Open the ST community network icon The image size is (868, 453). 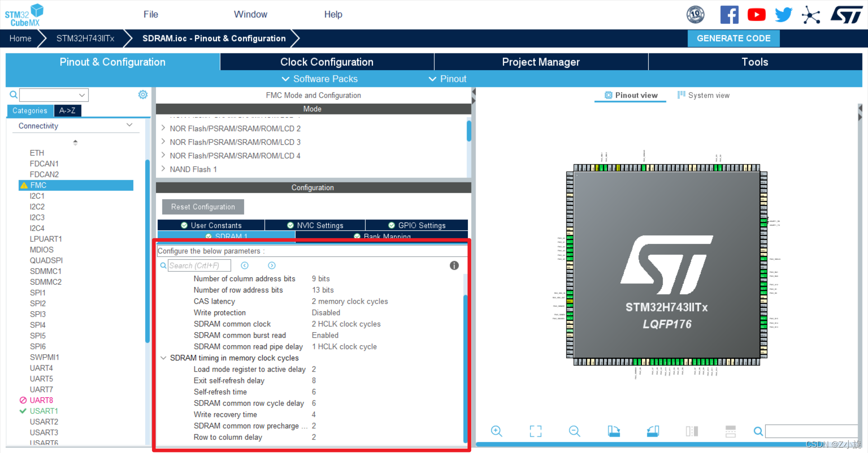click(811, 15)
